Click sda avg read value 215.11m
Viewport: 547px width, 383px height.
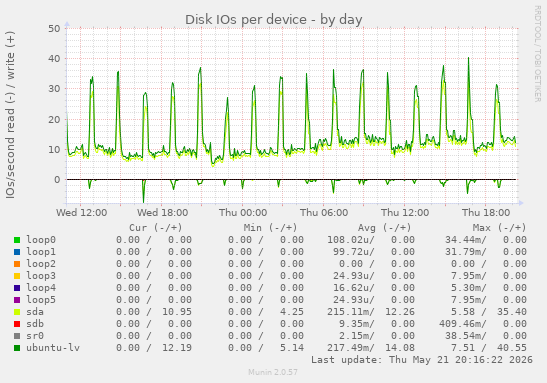[x=348, y=312]
